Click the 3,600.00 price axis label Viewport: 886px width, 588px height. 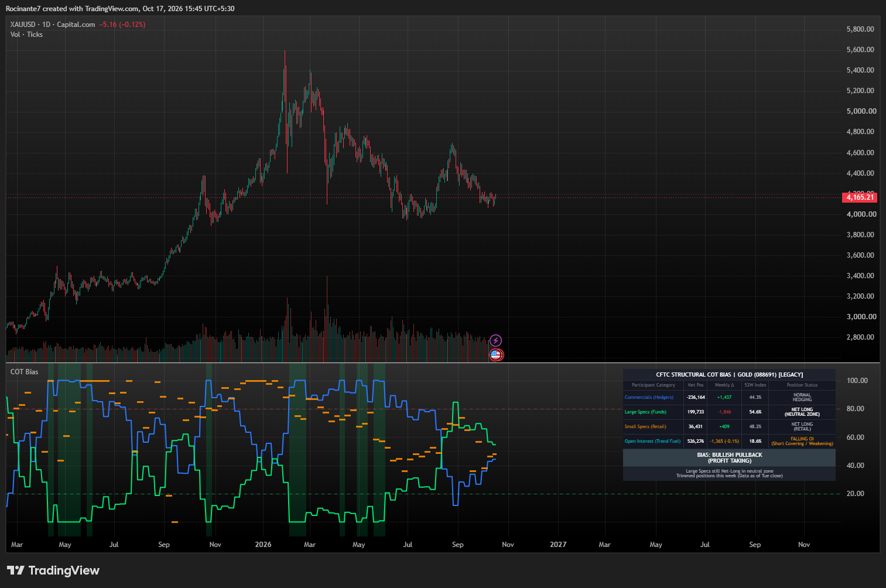[x=860, y=255]
